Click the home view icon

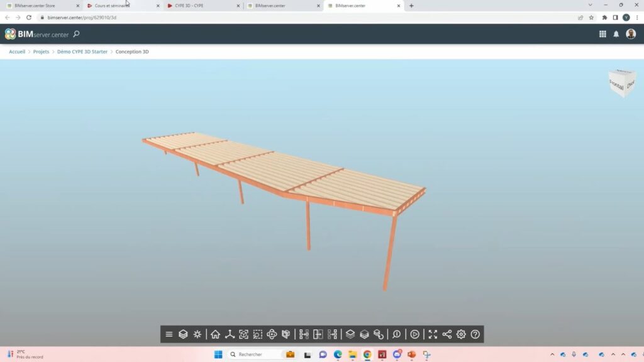pyautogui.click(x=215, y=334)
